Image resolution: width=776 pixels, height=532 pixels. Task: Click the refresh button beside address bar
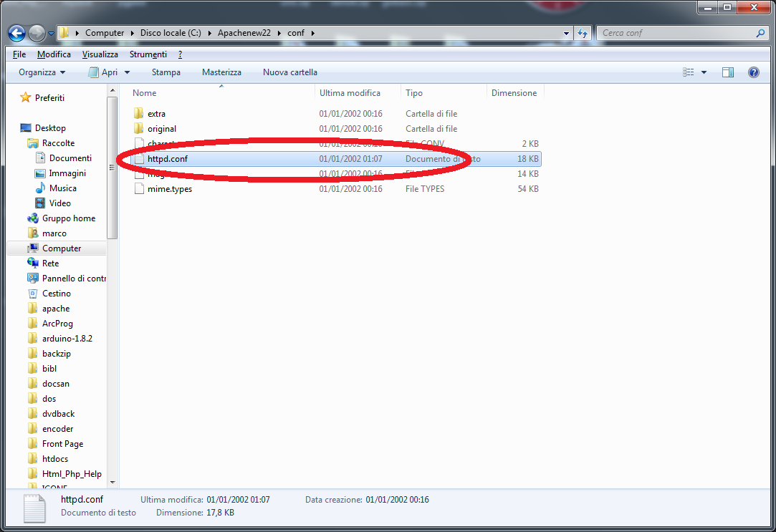point(583,33)
